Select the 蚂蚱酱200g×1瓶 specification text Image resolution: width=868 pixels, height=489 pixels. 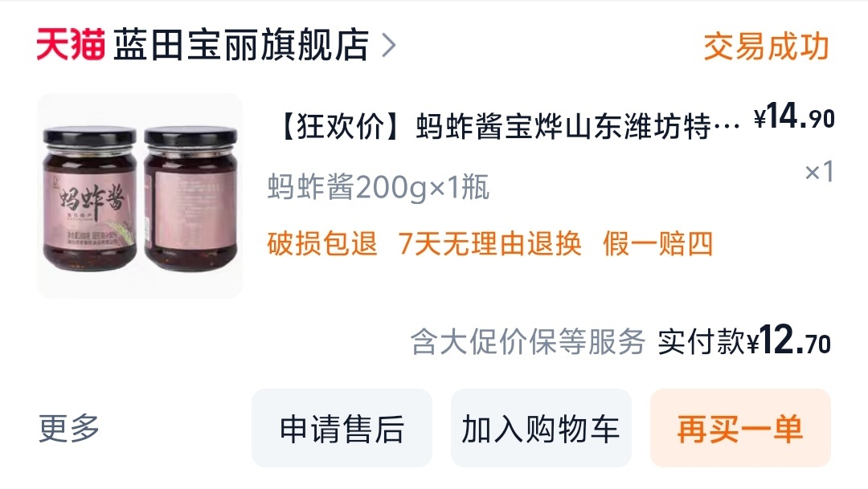coord(378,187)
